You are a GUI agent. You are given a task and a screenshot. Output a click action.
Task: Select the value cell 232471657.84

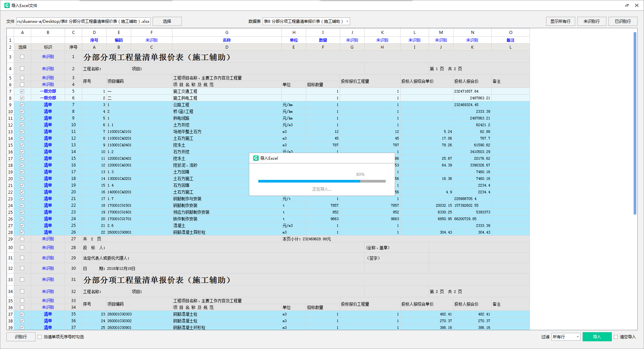[472, 91]
